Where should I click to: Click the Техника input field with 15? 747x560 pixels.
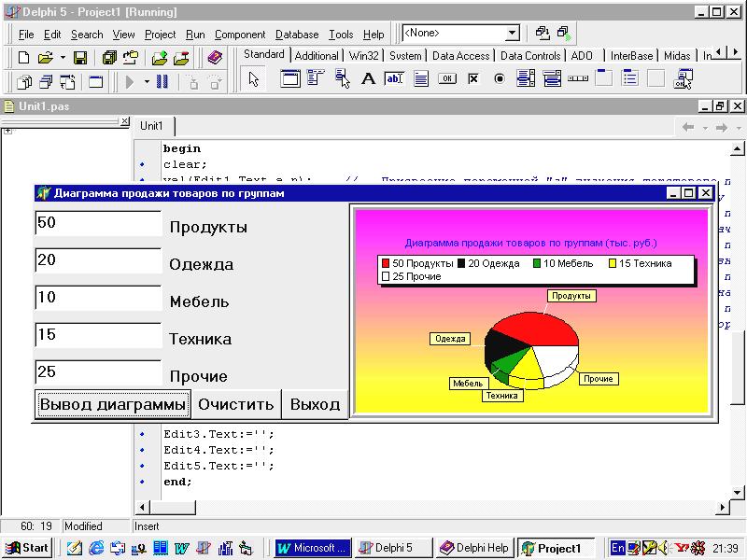(x=98, y=335)
